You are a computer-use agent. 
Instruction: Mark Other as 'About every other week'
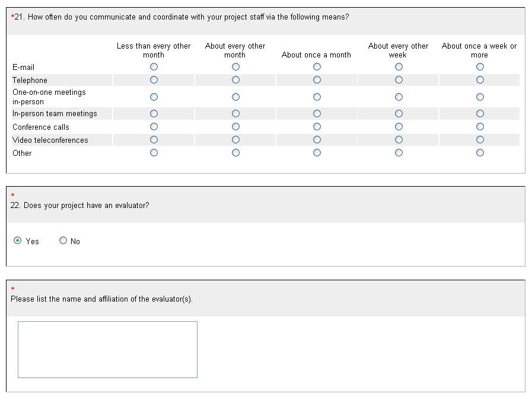399,153
